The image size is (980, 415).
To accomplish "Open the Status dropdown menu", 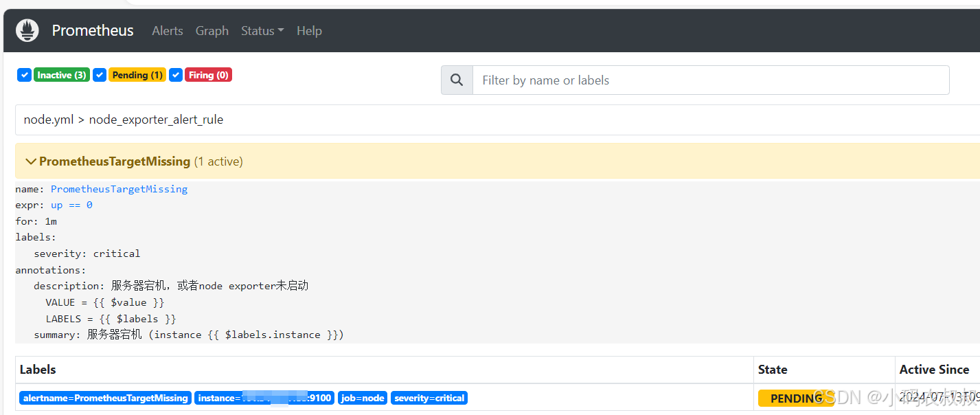I will (x=262, y=30).
